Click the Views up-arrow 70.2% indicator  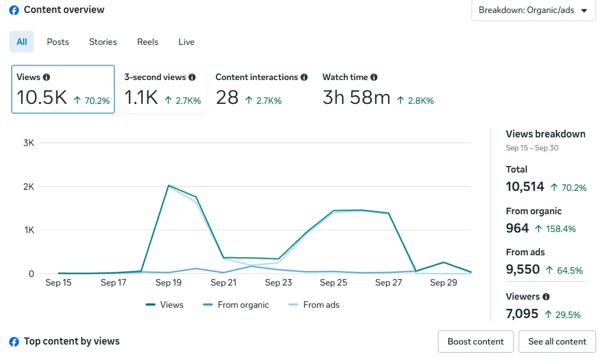pos(91,101)
